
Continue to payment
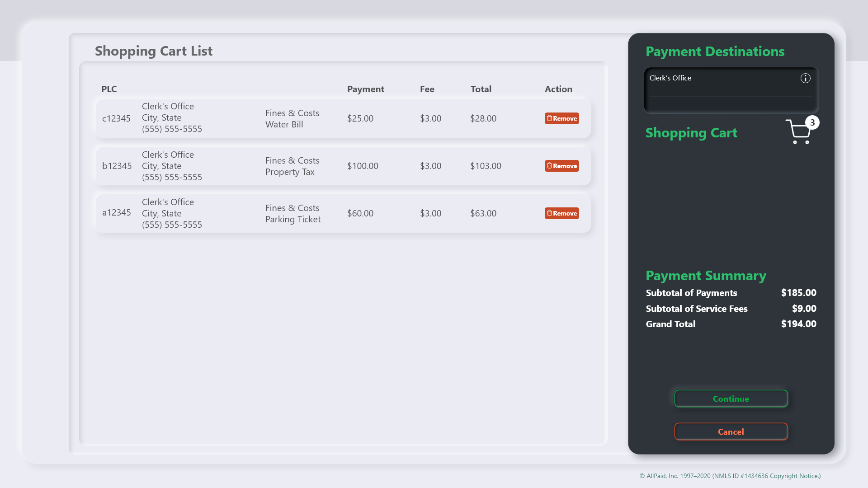[731, 399]
